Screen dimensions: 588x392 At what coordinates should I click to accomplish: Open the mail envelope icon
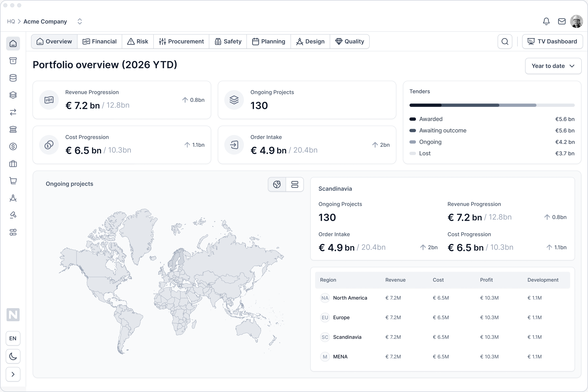point(562,22)
